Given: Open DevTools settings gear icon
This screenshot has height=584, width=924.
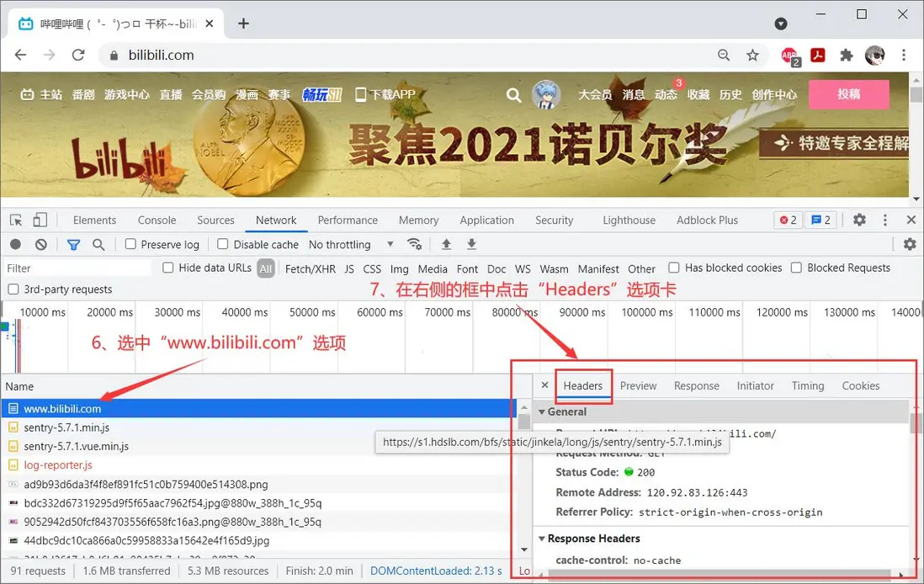Looking at the screenshot, I should [x=859, y=220].
